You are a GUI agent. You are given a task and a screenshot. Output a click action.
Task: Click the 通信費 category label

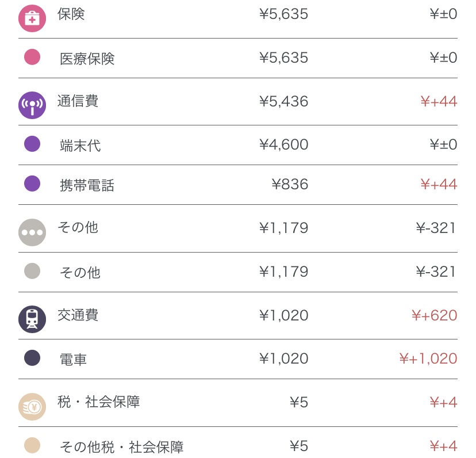pyautogui.click(x=78, y=101)
